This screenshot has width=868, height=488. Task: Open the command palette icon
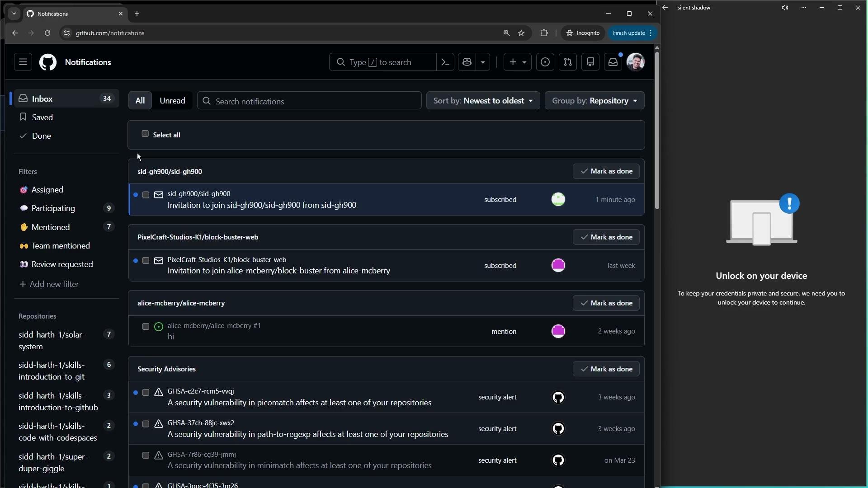pyautogui.click(x=445, y=62)
